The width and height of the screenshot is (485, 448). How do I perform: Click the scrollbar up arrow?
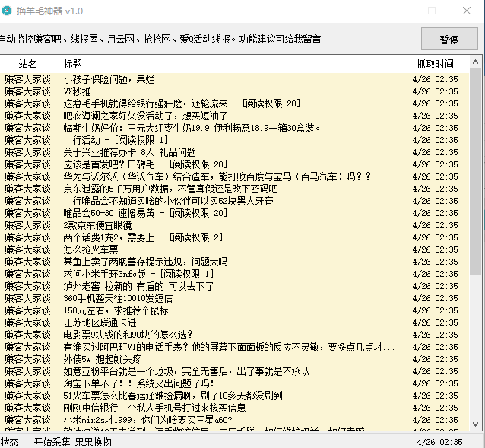(475, 62)
